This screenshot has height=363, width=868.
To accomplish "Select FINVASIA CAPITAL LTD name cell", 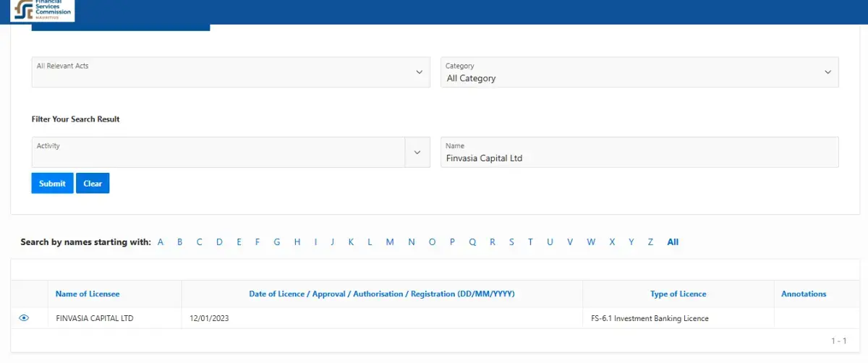I will (x=114, y=318).
